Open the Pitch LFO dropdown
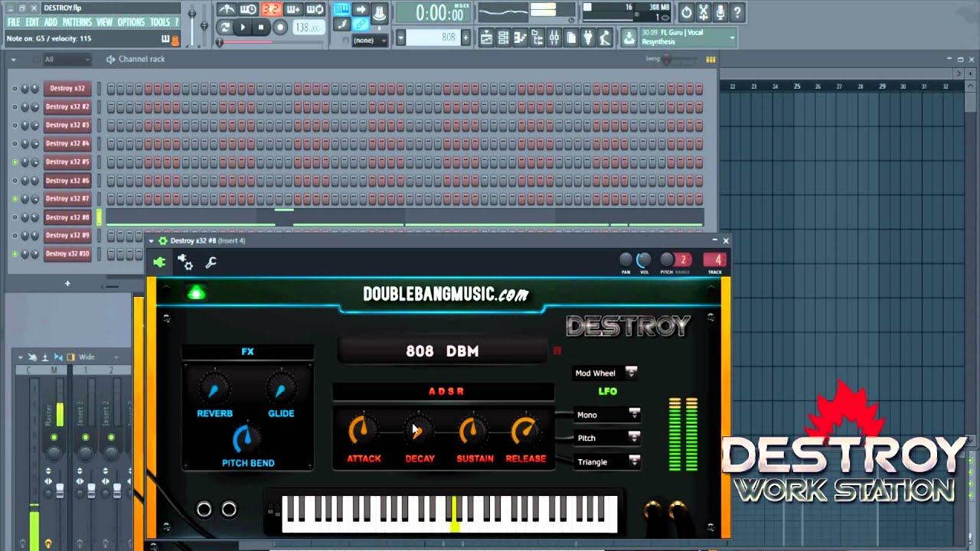Screen dimensions: 980x551 click(x=608, y=438)
